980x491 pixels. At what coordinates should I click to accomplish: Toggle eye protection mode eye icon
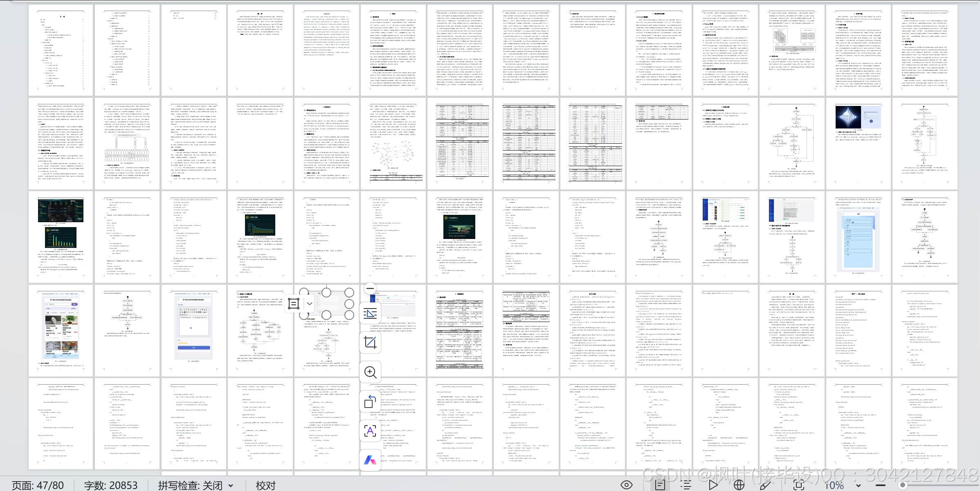click(x=626, y=485)
